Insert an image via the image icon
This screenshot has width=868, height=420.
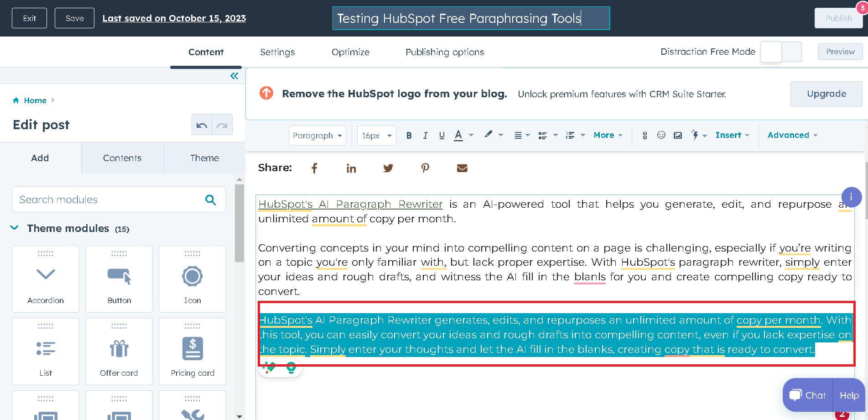[x=678, y=136]
